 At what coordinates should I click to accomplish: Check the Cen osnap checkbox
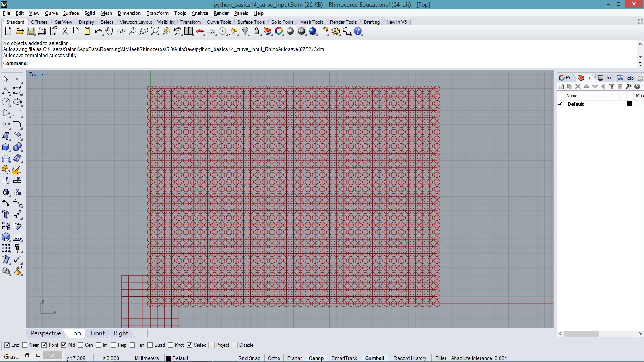pos(81,345)
